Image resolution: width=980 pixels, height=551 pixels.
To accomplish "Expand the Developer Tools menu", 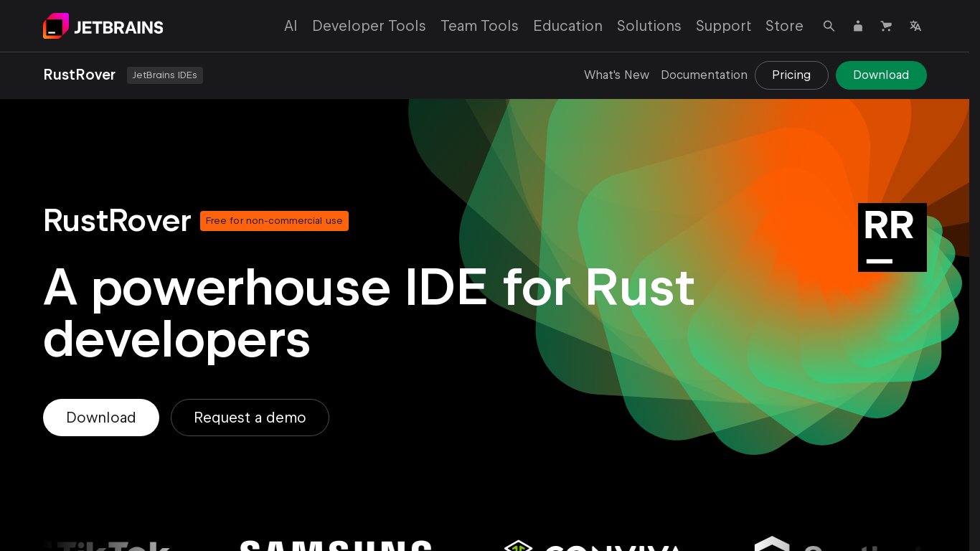I will [369, 26].
